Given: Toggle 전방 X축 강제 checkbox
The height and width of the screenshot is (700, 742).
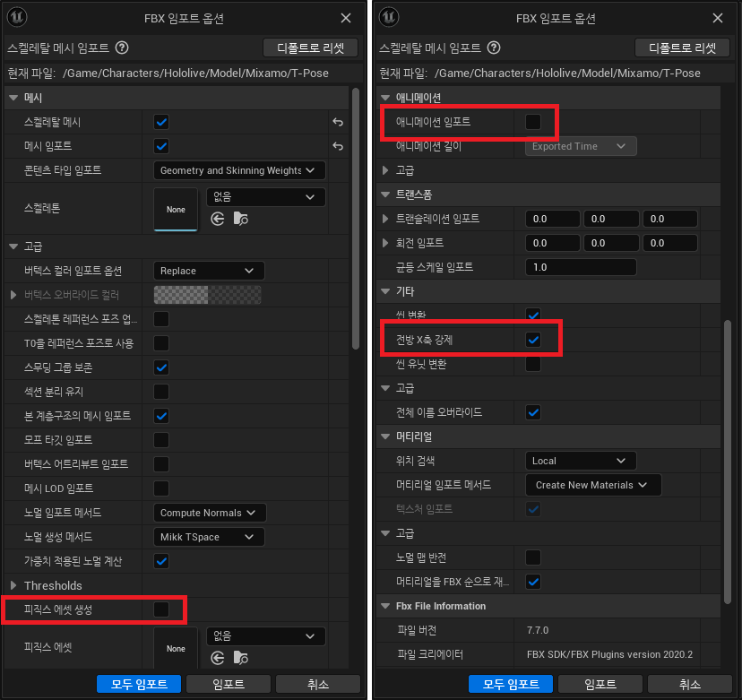Looking at the screenshot, I should click(533, 340).
